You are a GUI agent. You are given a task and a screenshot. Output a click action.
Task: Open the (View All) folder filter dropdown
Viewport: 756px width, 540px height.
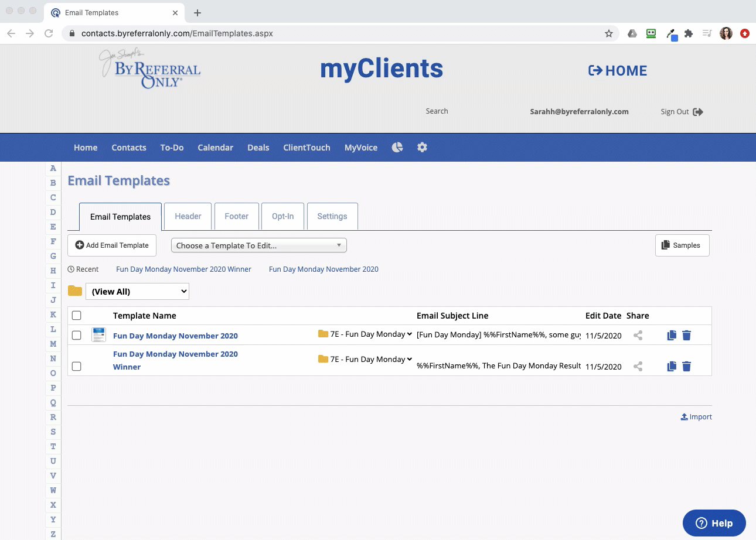(137, 291)
